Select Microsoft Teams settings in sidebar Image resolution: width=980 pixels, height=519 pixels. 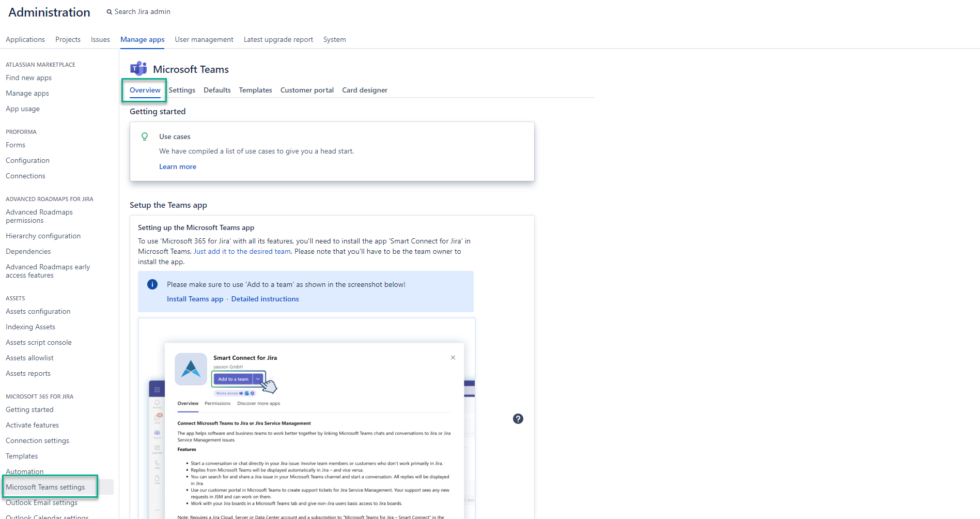click(x=45, y=487)
